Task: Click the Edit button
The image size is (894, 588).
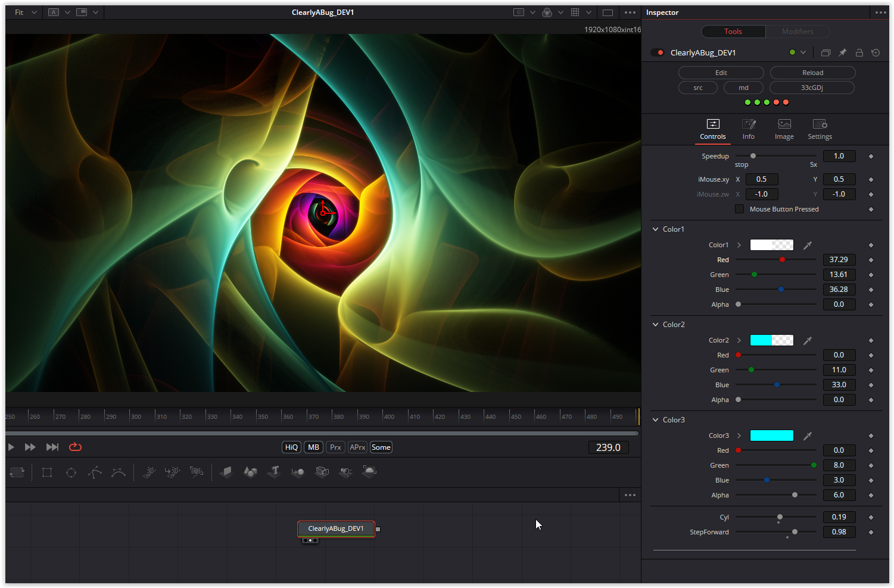Action: pos(721,73)
